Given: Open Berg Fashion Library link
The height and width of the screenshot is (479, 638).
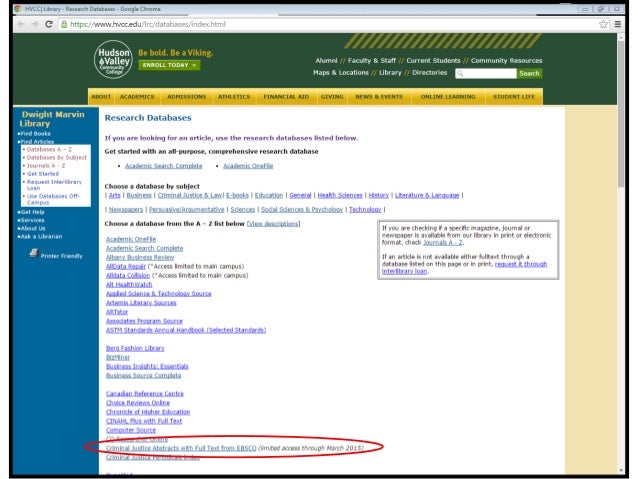Looking at the screenshot, I should click(135, 348).
